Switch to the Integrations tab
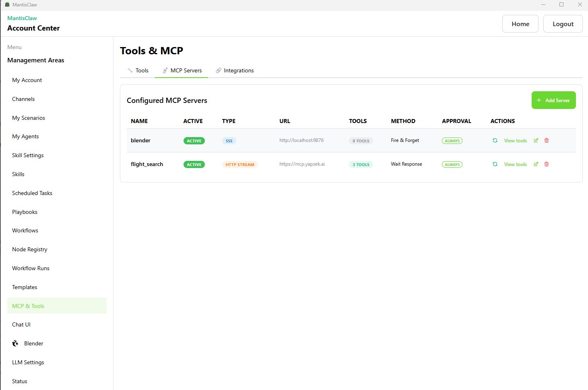The width and height of the screenshot is (588, 390). tap(238, 70)
